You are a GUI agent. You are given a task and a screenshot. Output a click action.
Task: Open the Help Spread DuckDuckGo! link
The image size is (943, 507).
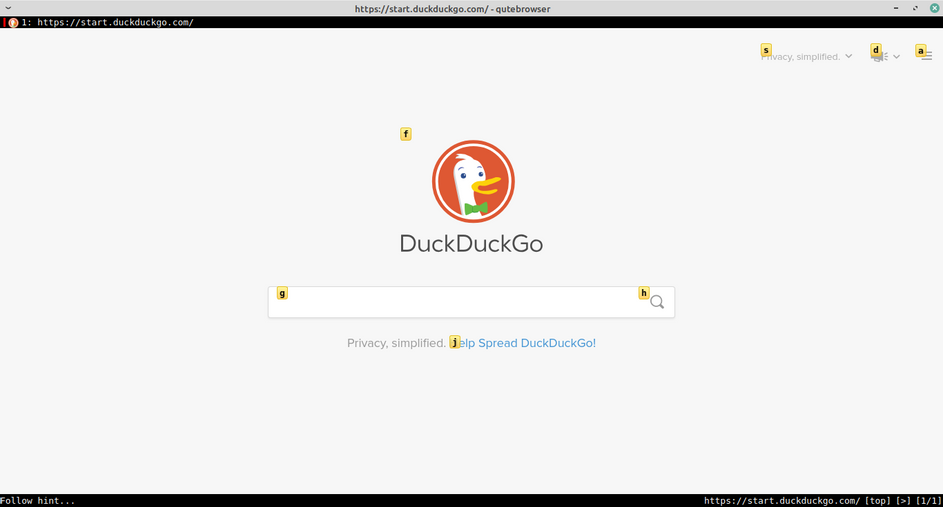tap(523, 343)
